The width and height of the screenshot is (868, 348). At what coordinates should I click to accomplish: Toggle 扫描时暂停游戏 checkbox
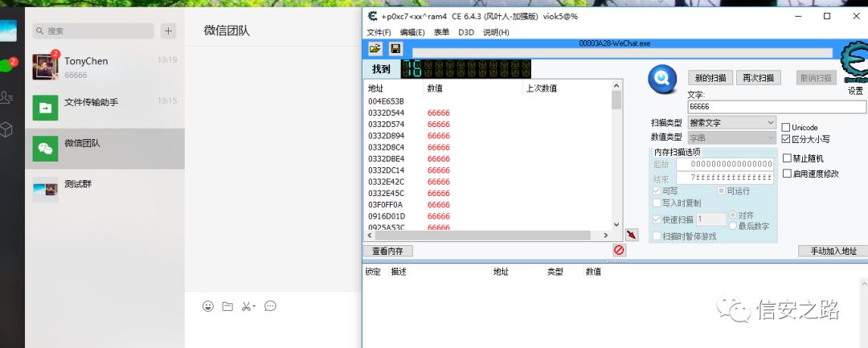click(x=657, y=236)
